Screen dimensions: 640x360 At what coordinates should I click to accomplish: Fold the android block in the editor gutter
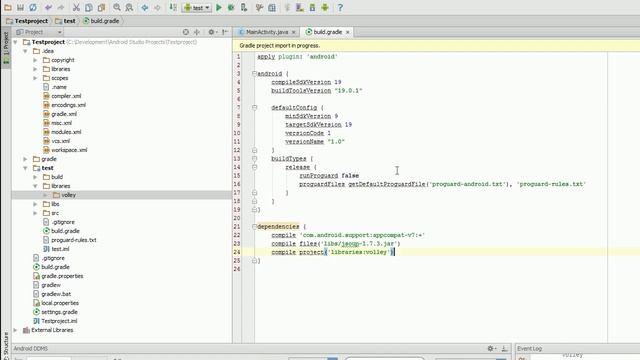point(254,73)
